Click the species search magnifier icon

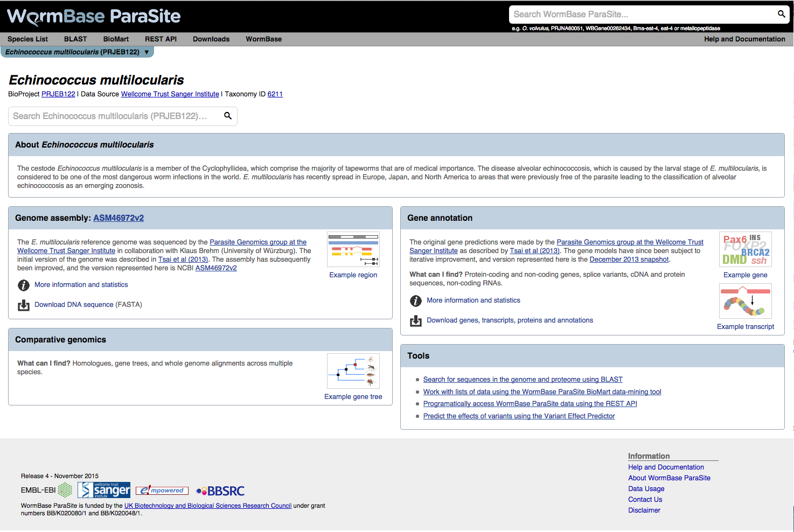(x=228, y=116)
